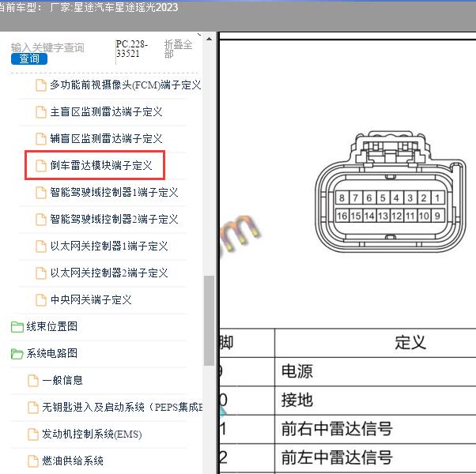The height and width of the screenshot is (474, 476).
Task: Select 倒车雷达模块端子定义 entry
Action: click(x=101, y=165)
